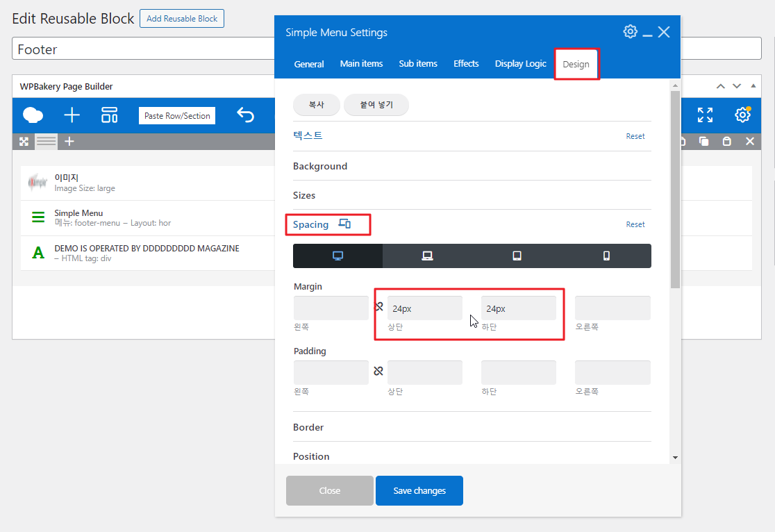Open the Effects tab
The height and width of the screenshot is (532, 775).
pyautogui.click(x=466, y=64)
